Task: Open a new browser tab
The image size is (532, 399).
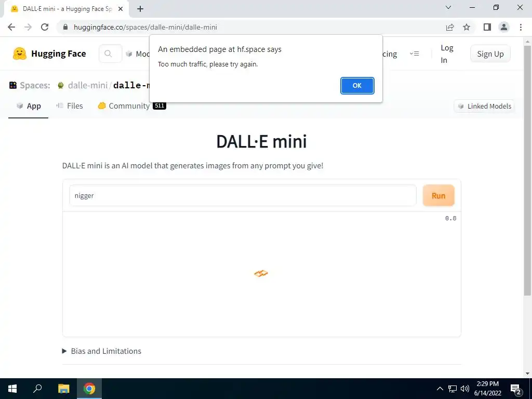Action: tap(140, 9)
